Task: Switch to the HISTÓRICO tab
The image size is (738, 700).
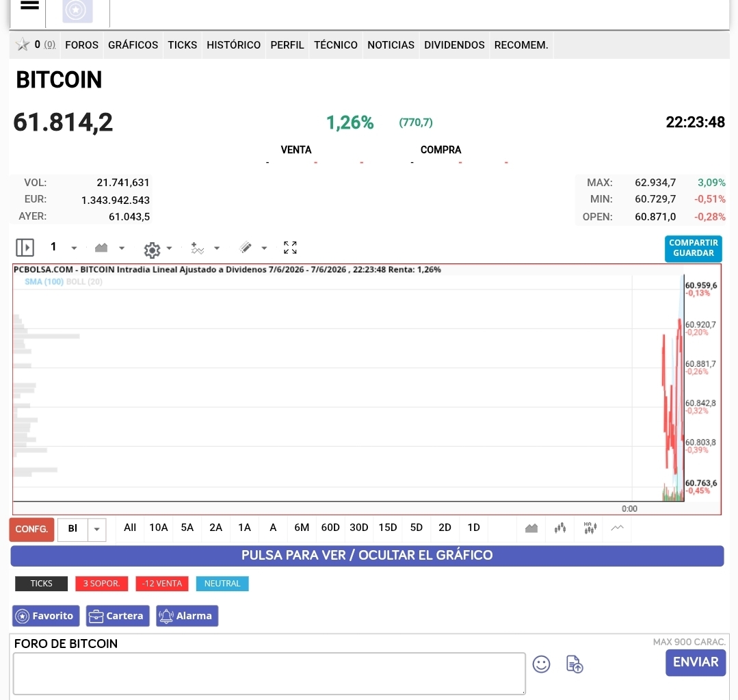Action: (233, 45)
